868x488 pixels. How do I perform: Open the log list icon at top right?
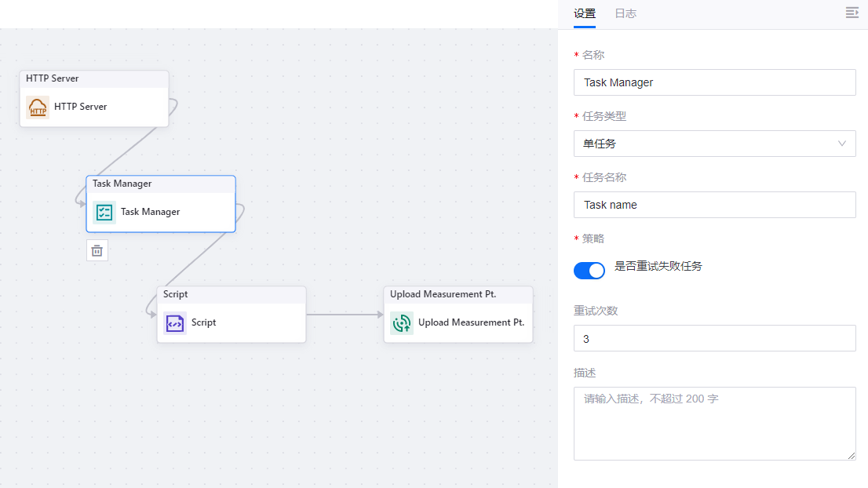pyautogui.click(x=852, y=13)
